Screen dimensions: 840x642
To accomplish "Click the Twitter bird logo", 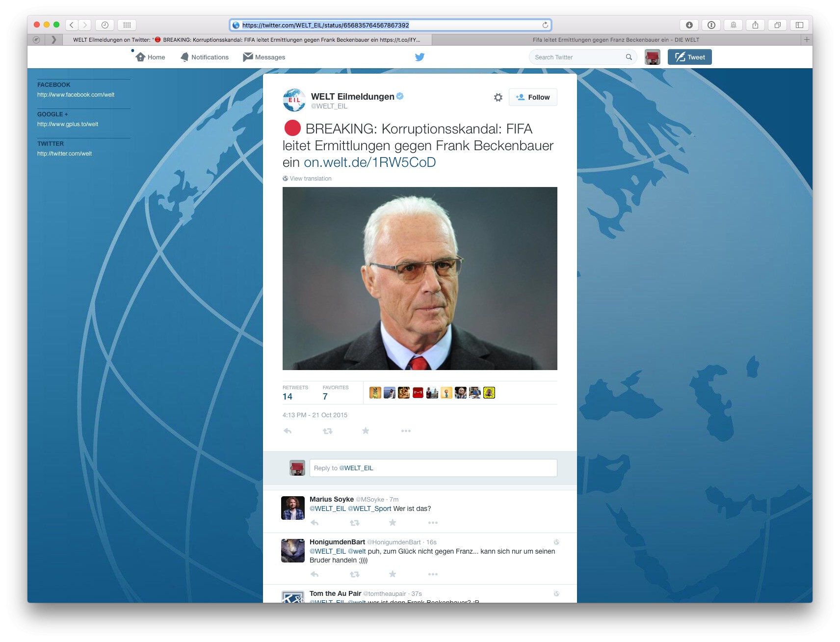I will point(420,57).
